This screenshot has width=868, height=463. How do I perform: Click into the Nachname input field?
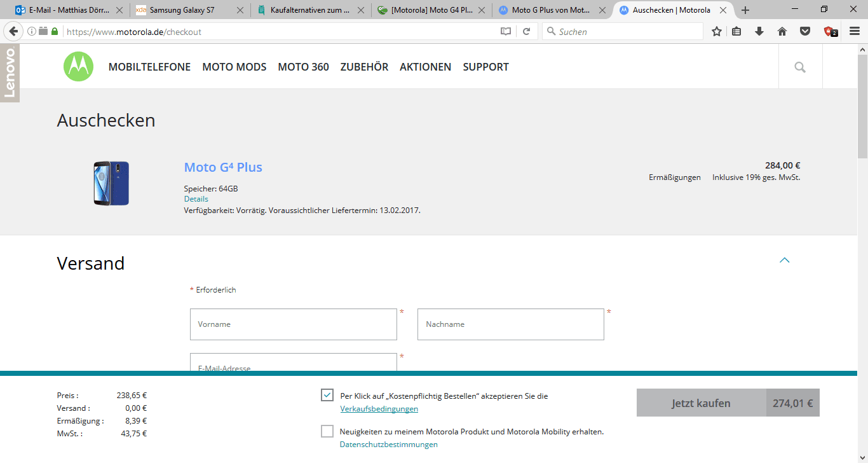(511, 324)
